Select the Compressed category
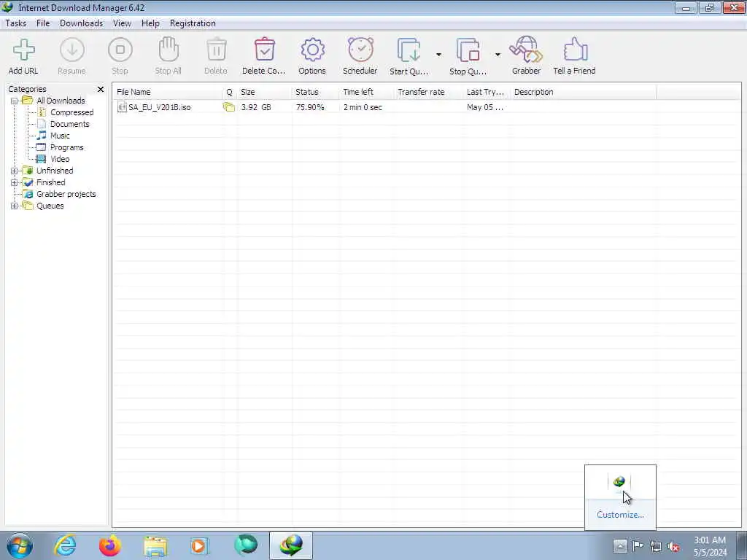The image size is (747, 560). (72, 112)
